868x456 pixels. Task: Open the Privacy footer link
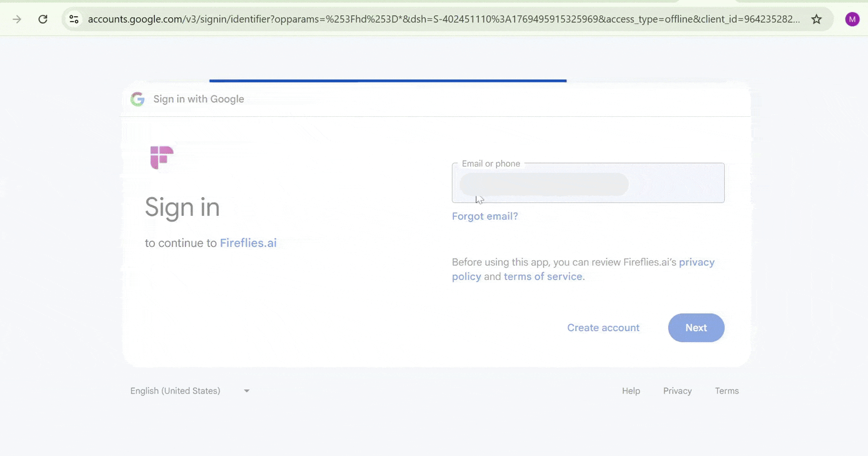pos(677,391)
